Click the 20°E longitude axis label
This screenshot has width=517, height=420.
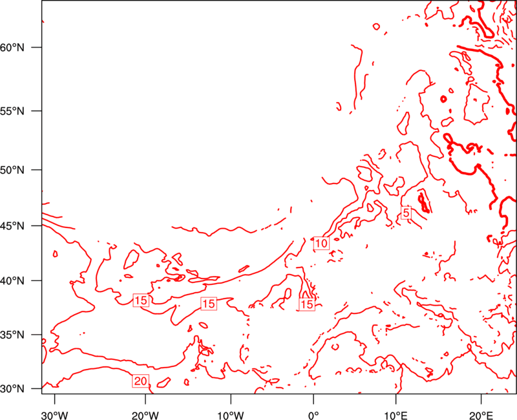481,415
